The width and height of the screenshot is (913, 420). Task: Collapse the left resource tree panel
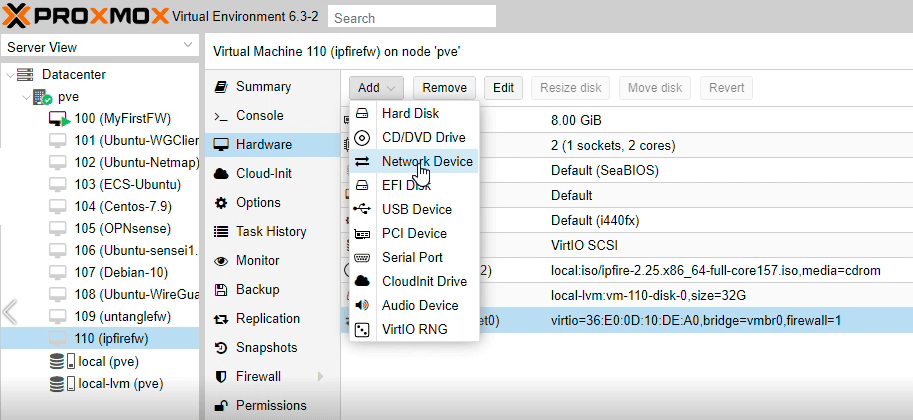pos(10,313)
